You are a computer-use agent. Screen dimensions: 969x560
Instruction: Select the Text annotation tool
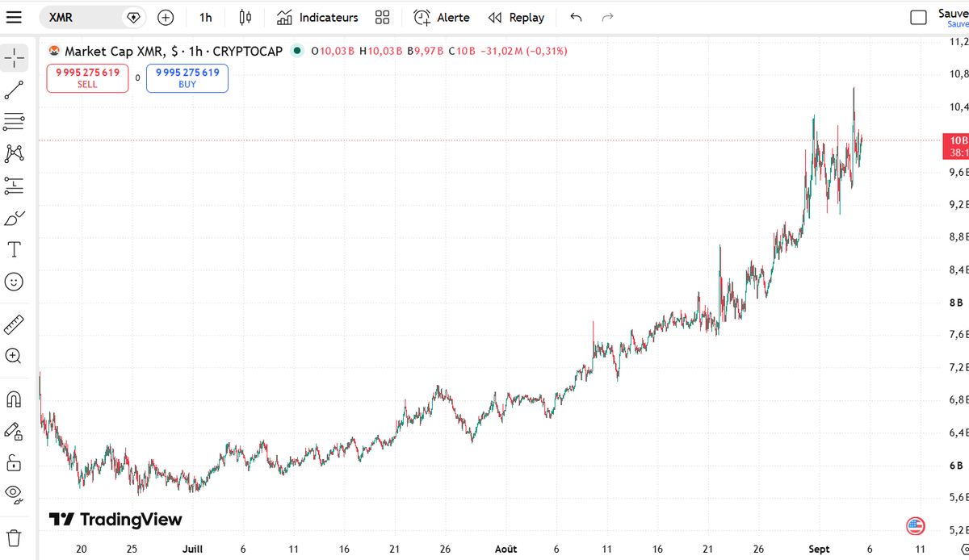[x=14, y=249]
